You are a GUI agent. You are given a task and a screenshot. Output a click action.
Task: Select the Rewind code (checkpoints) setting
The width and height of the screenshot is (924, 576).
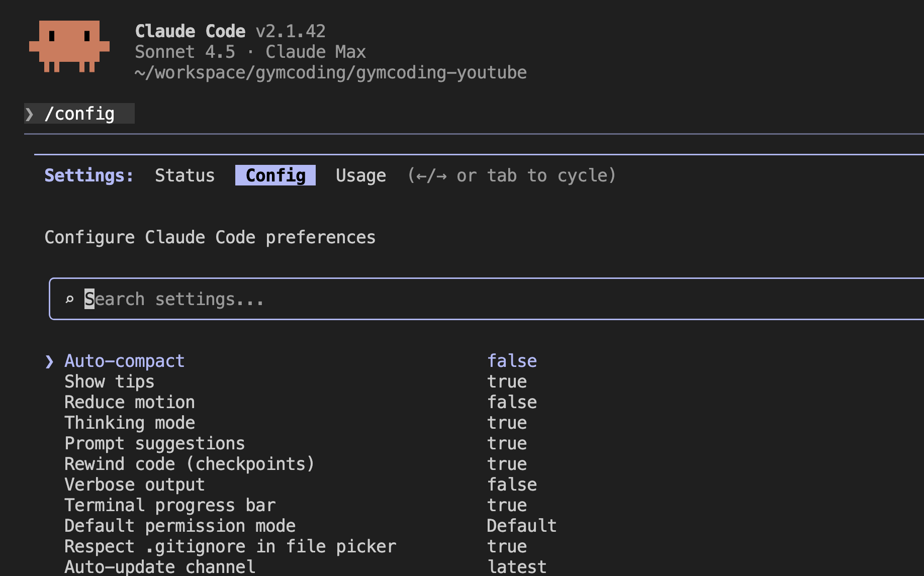pyautogui.click(x=189, y=464)
